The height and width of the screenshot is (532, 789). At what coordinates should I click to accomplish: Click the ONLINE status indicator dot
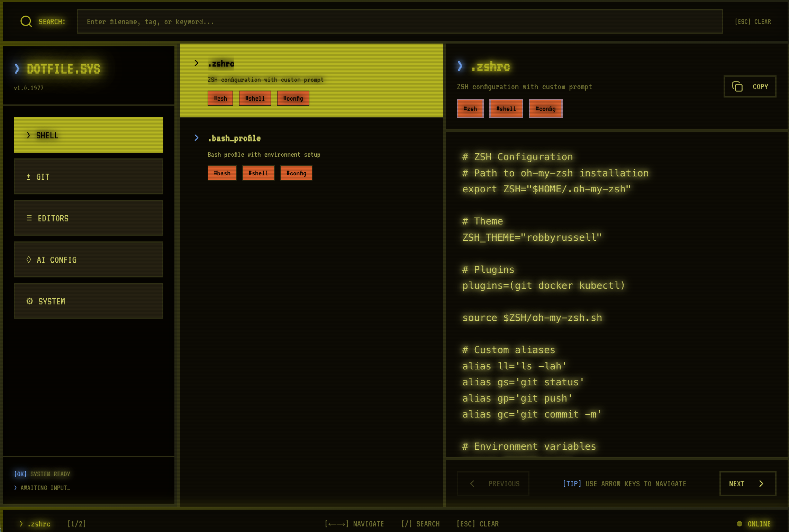pyautogui.click(x=740, y=524)
